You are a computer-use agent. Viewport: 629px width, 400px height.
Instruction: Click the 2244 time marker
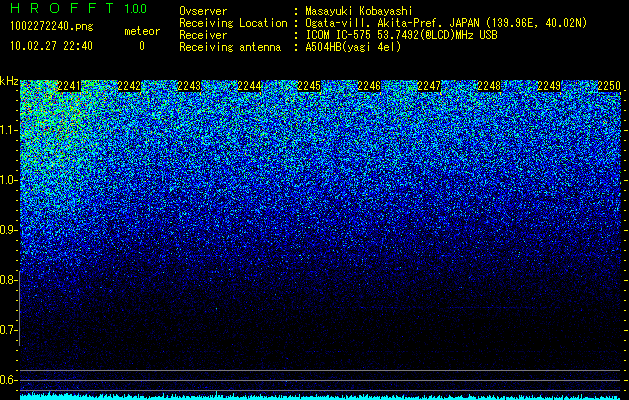(249, 86)
